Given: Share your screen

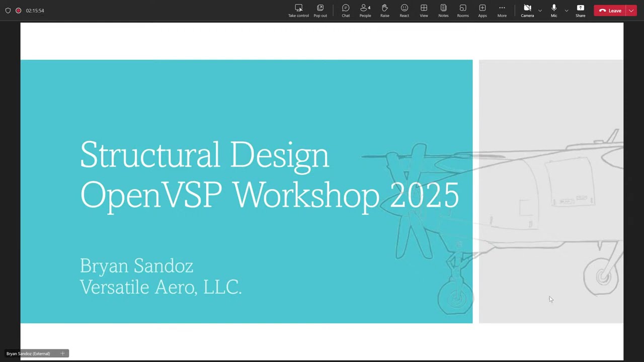Looking at the screenshot, I should click(580, 11).
